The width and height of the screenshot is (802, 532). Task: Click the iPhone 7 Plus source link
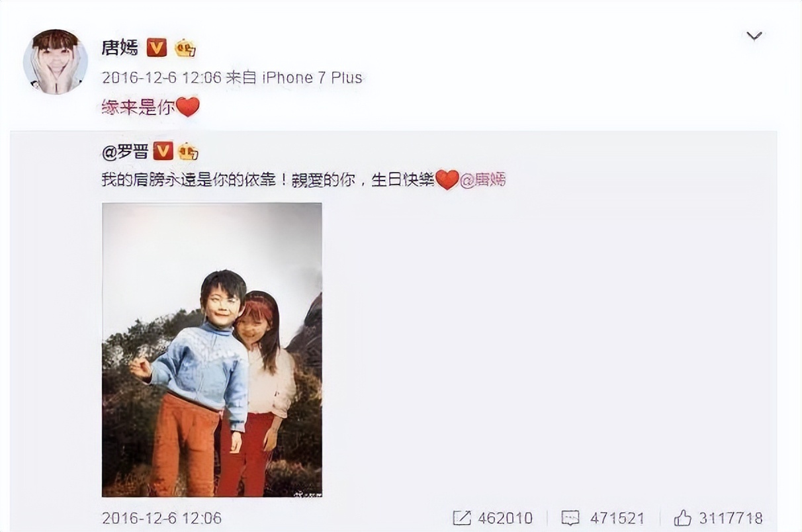[x=312, y=77]
